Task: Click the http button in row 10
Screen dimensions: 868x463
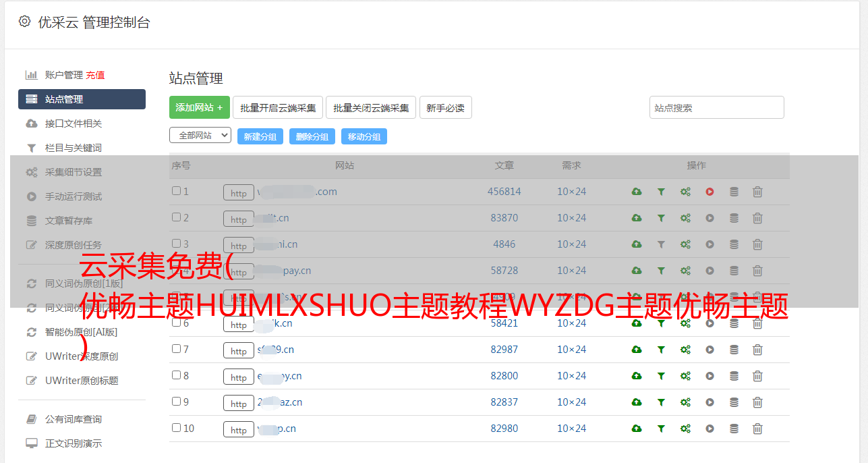Action: point(239,429)
